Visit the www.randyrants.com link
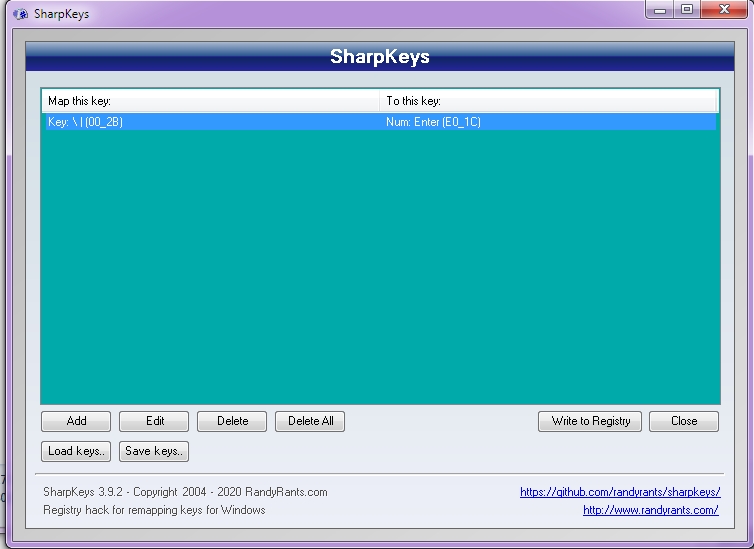Screen dimensions: 754x549 click(x=651, y=510)
